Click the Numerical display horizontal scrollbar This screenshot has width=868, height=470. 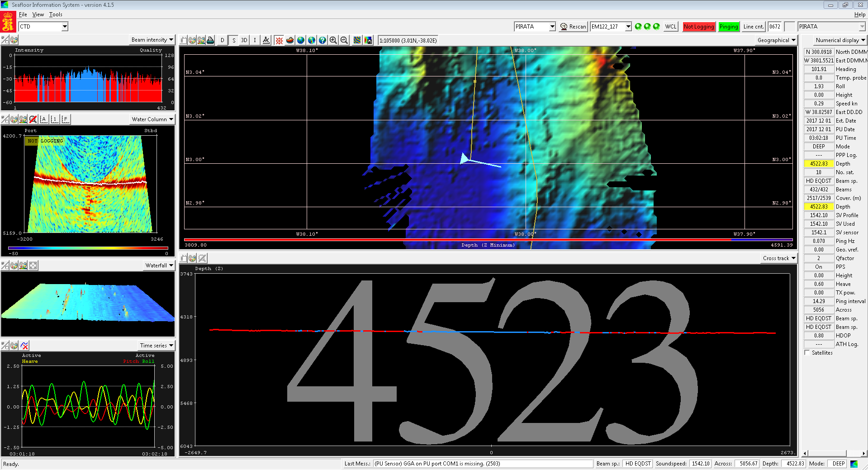coord(834,453)
